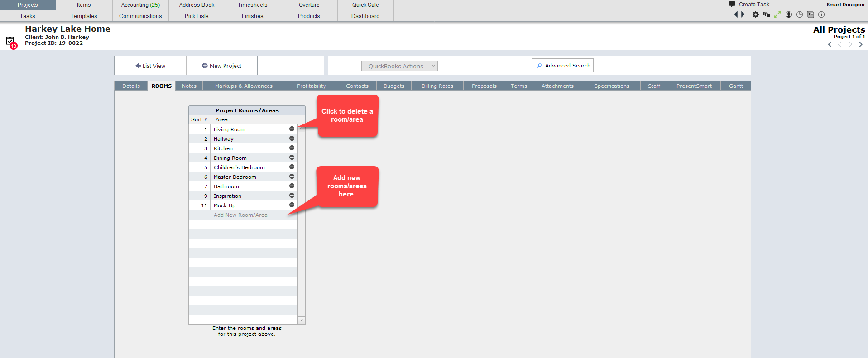Switch to the Budgets tab

[x=394, y=86]
